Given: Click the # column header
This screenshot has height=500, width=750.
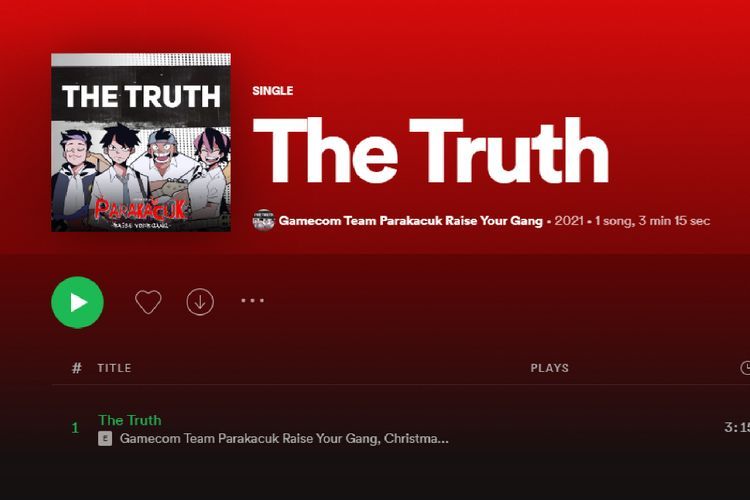Looking at the screenshot, I should pos(77,368).
